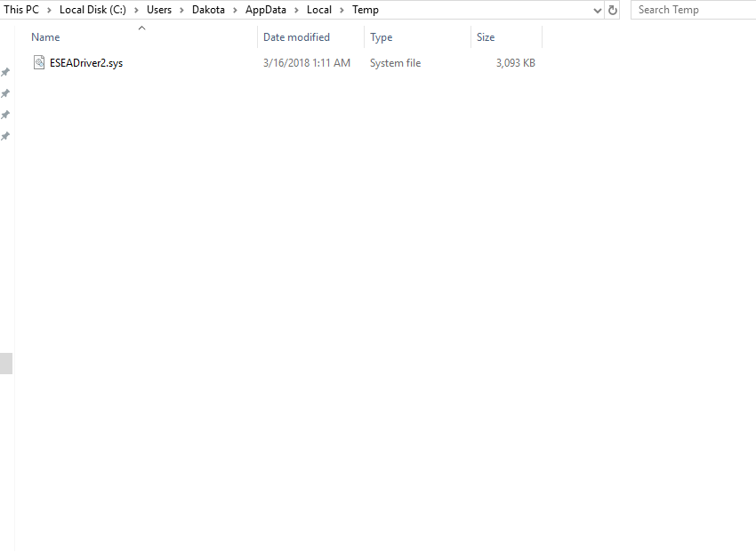Click the first pin icon in sidebar
This screenshot has height=552, width=756.
coord(5,72)
